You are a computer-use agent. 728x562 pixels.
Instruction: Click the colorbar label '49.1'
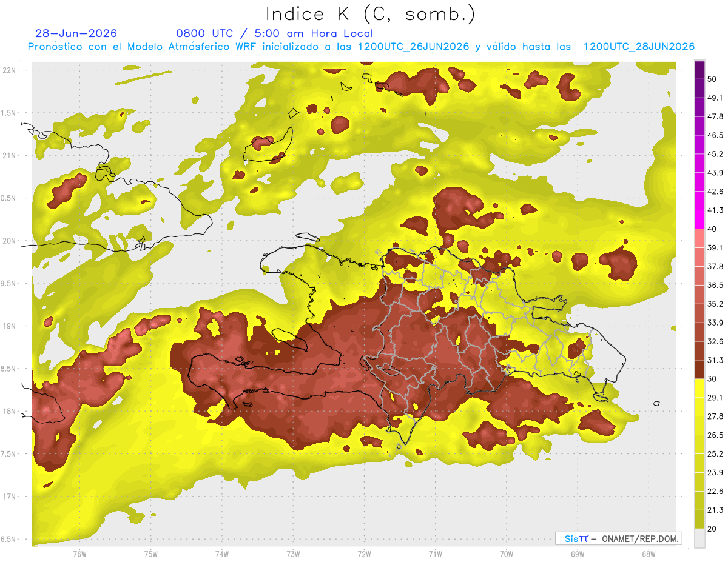tap(715, 98)
